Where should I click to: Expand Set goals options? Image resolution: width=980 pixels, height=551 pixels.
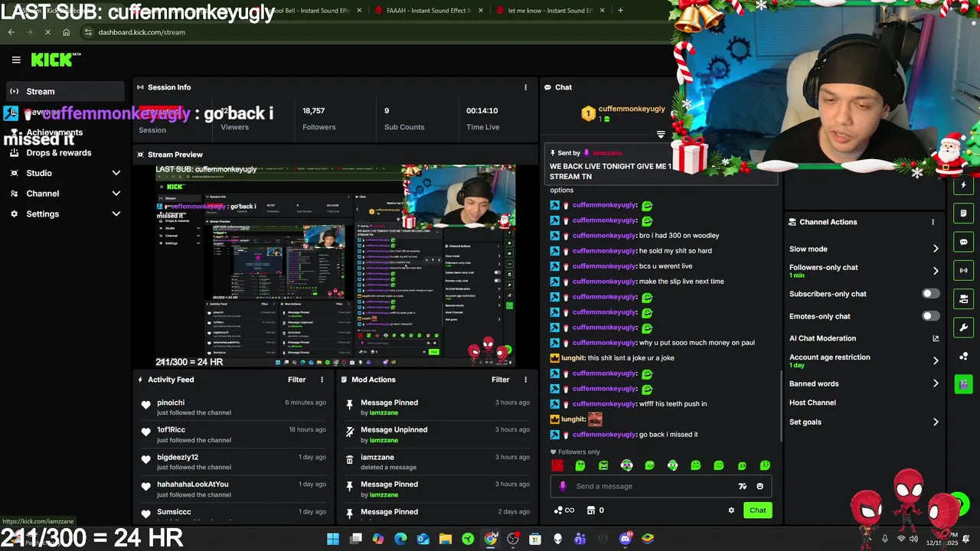pyautogui.click(x=935, y=422)
